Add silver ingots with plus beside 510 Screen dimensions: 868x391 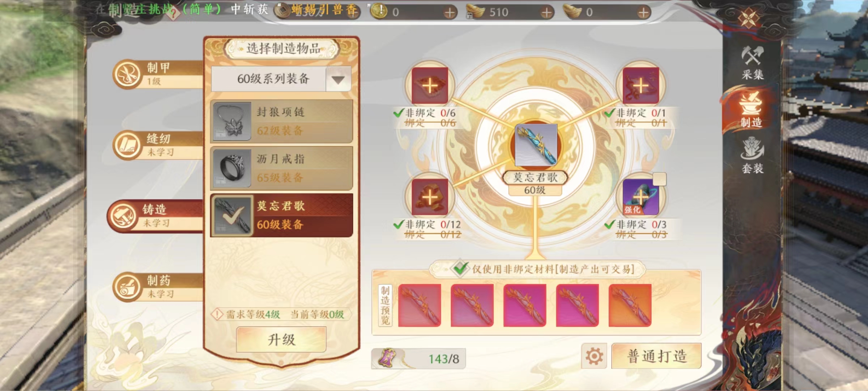click(x=546, y=13)
